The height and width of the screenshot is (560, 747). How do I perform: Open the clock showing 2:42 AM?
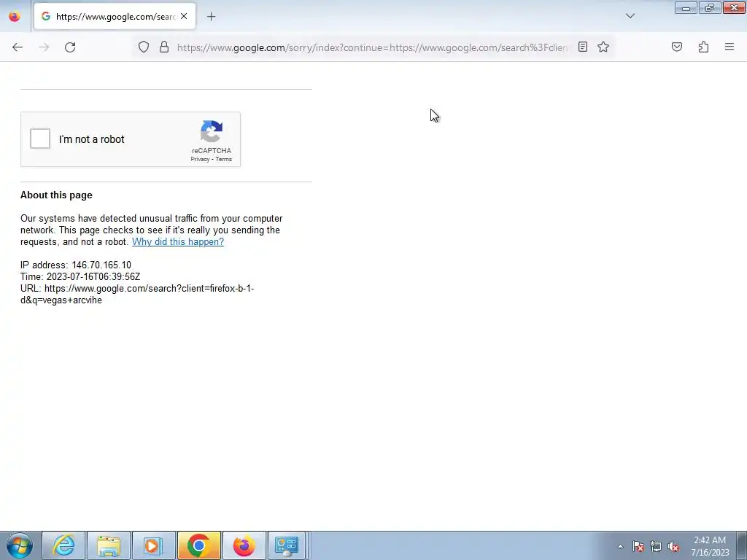coord(710,546)
